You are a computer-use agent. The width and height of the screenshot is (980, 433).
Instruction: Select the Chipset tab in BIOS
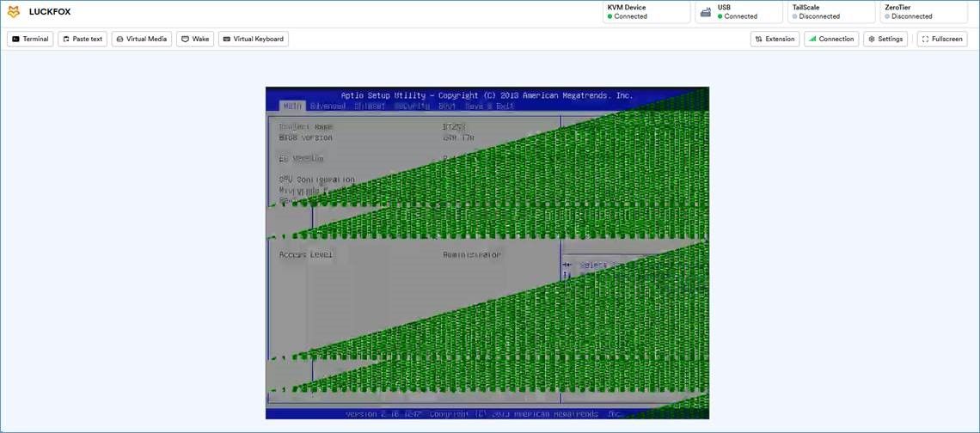click(370, 107)
